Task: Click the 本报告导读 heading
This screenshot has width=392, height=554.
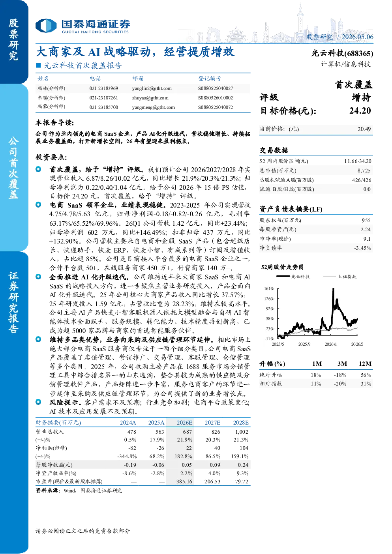Action: tap(55, 123)
